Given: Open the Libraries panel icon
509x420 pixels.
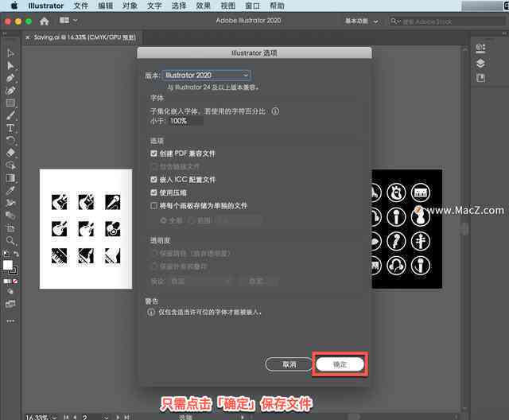Looking at the screenshot, I should [480, 78].
